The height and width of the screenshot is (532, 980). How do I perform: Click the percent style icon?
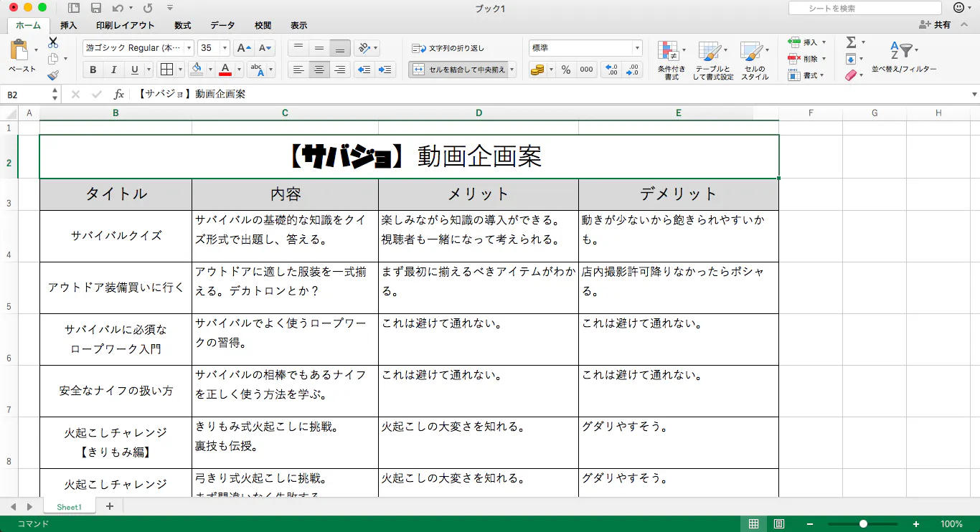pyautogui.click(x=566, y=70)
